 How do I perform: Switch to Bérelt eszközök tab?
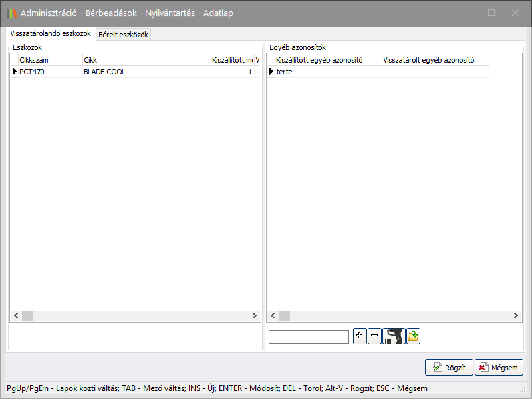tap(123, 34)
